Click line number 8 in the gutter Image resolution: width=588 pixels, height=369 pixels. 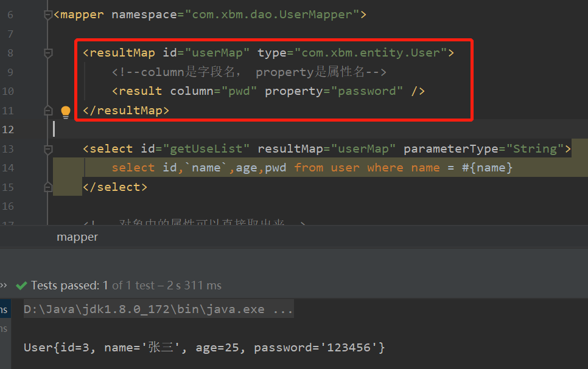click(x=10, y=53)
